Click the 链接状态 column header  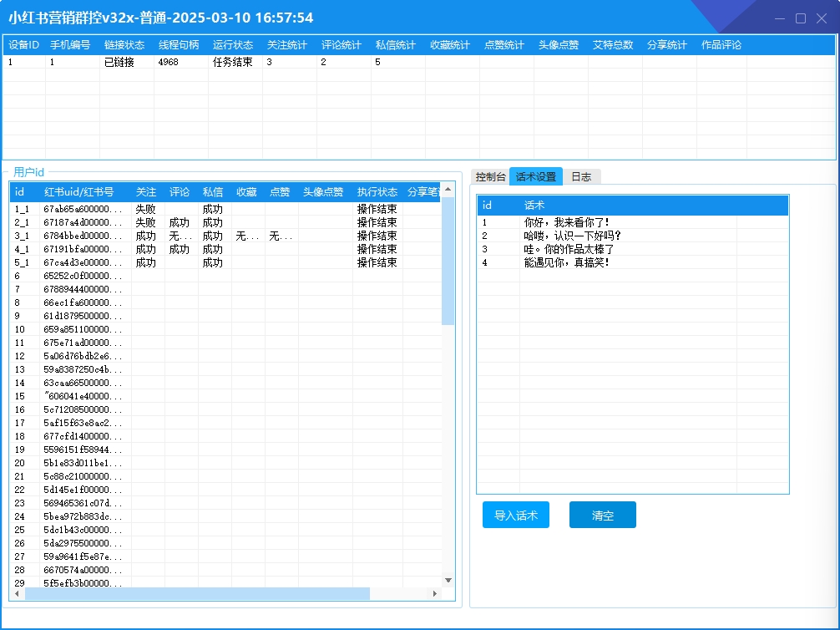pos(124,45)
